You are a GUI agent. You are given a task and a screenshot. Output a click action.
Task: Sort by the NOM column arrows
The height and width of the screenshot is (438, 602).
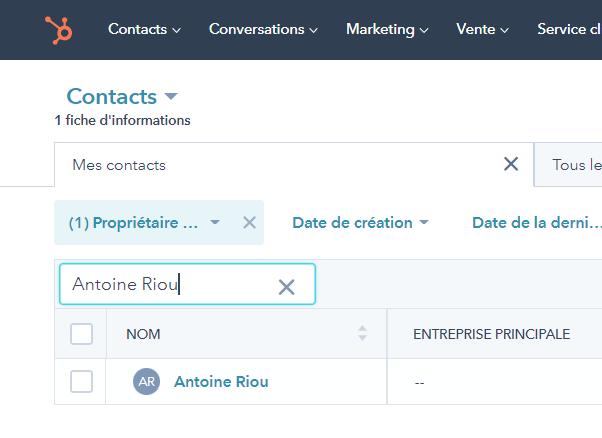[362, 334]
